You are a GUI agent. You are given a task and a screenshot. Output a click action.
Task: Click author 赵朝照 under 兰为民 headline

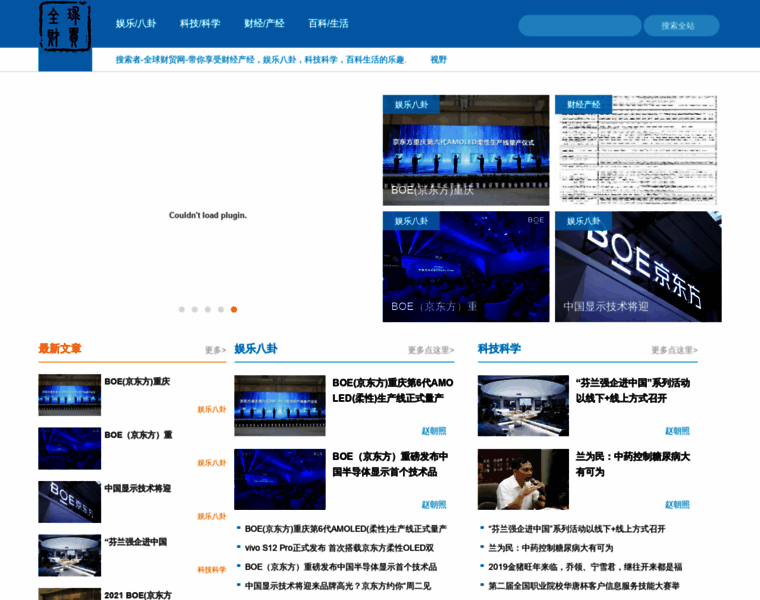click(x=677, y=505)
